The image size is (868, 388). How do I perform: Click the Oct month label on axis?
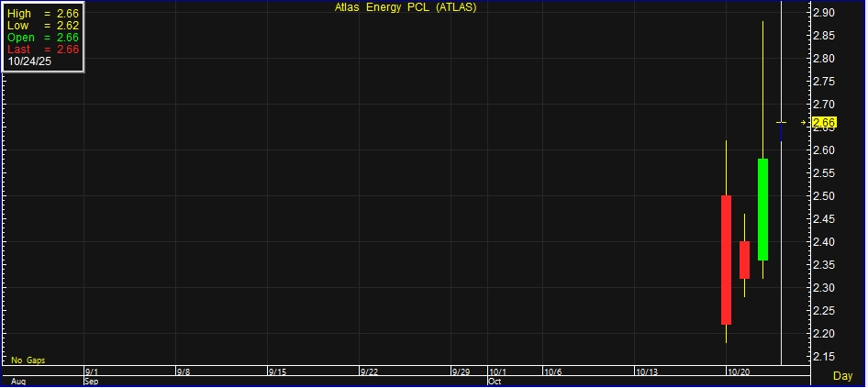495,381
